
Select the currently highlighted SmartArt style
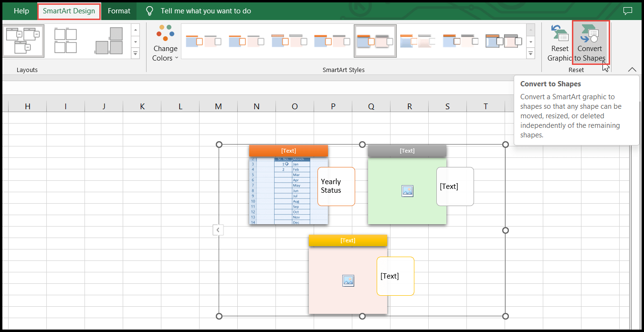375,41
